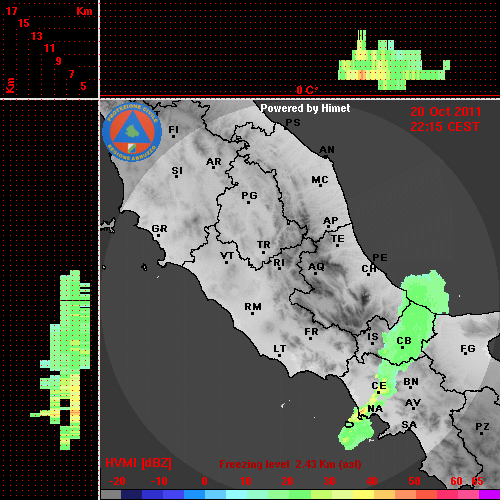Image resolution: width=500 pixels, height=500 pixels.
Task: Click the 'HVMI [dBZ]' legend title
Action: point(138,463)
